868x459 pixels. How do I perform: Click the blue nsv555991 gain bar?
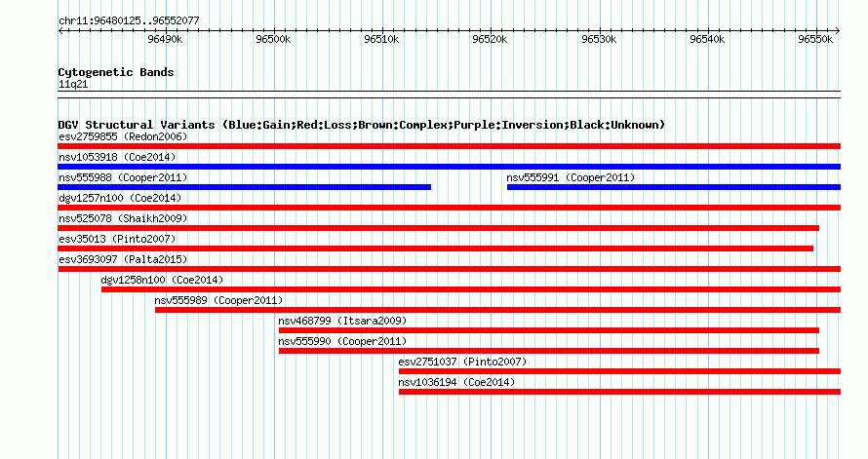(x=674, y=187)
